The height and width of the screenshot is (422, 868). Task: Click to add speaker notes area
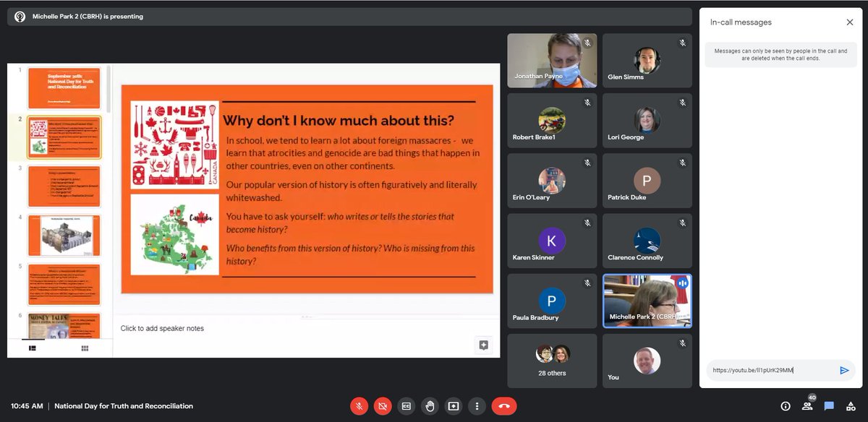pyautogui.click(x=162, y=328)
